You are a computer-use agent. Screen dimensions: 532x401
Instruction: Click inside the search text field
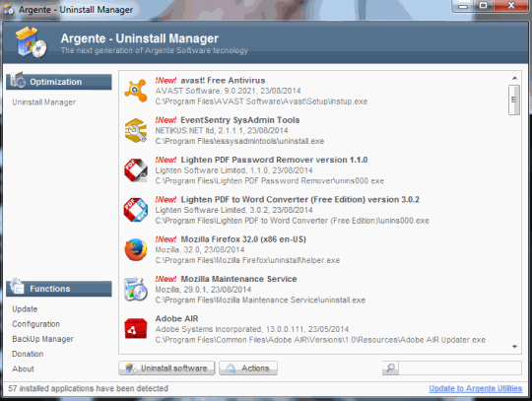[x=460, y=368]
